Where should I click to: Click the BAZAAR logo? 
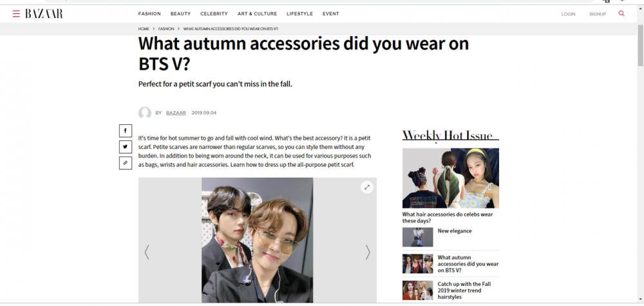tap(44, 14)
